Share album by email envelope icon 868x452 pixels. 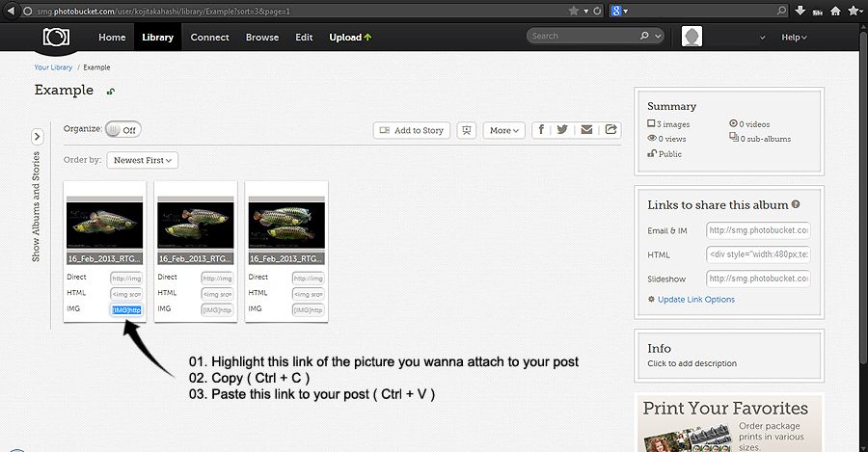point(586,129)
